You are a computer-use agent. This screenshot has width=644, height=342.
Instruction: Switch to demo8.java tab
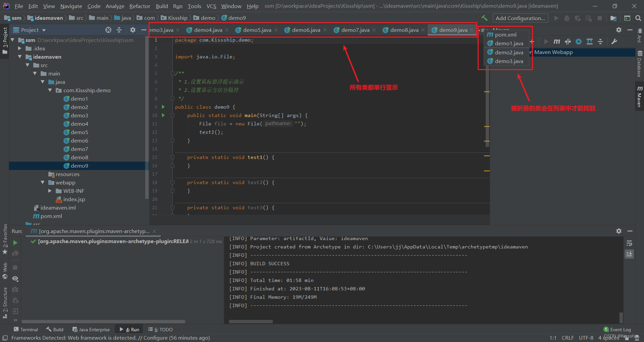404,30
